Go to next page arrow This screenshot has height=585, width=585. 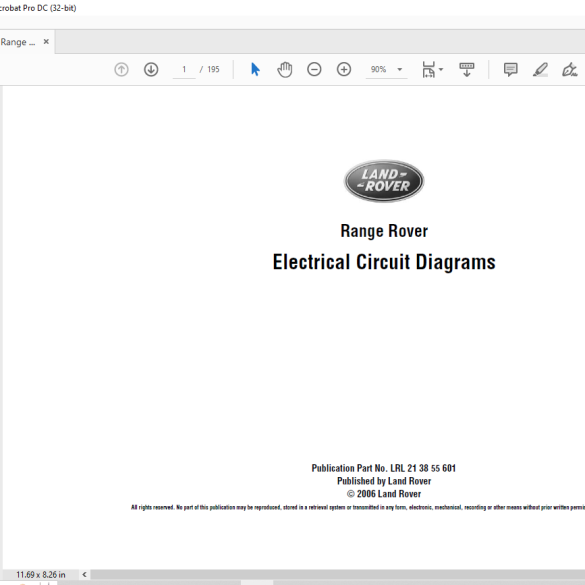(x=151, y=69)
